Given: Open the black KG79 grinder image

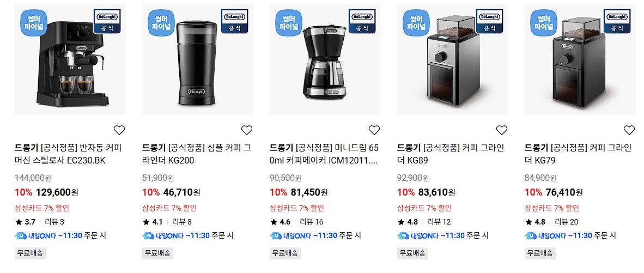Looking at the screenshot, I should click(x=580, y=59).
